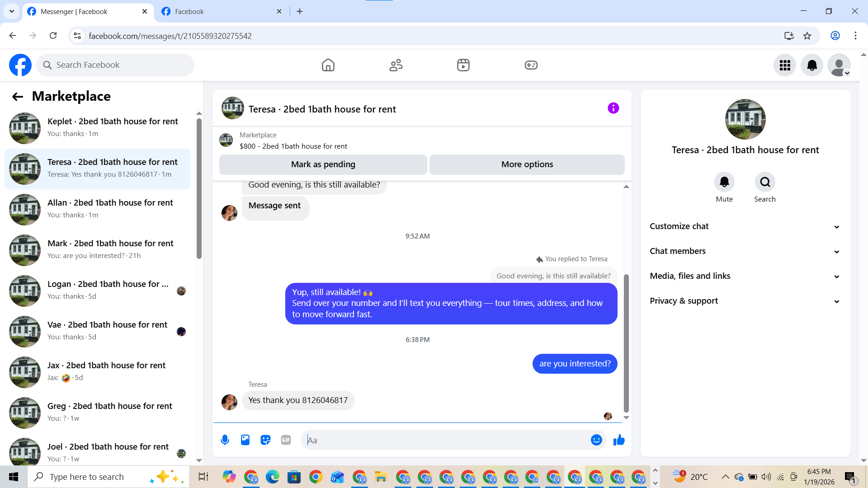Send a thumbs-up like
Screen dimensions: 868x488
pos(619,440)
